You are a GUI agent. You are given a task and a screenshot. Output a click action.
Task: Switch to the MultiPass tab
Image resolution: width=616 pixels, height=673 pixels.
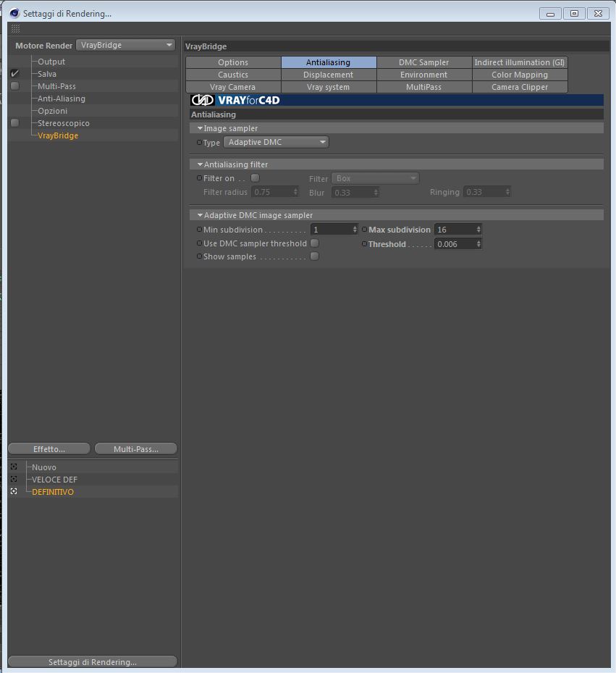coord(424,87)
